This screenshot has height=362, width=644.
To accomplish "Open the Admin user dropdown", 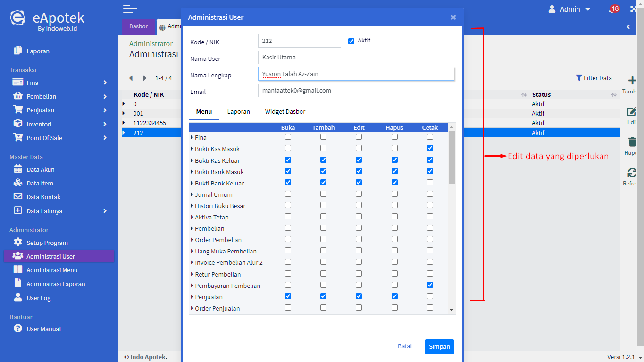I will point(569,9).
